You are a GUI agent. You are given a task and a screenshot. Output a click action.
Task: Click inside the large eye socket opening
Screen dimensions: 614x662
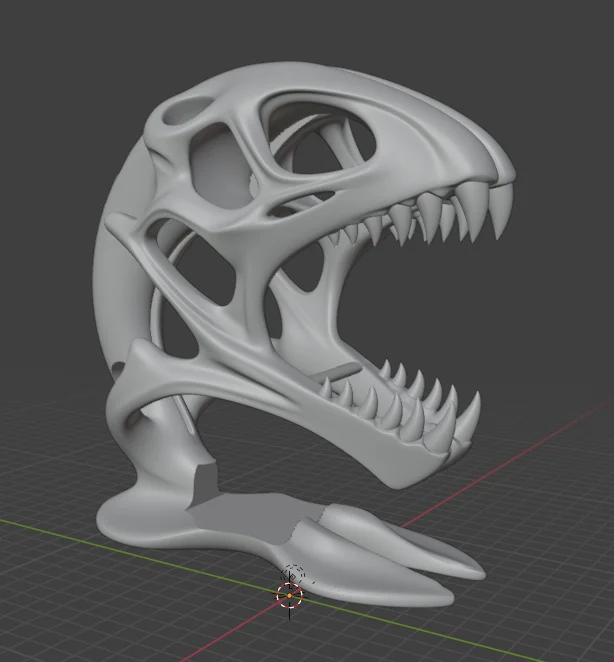[321, 139]
